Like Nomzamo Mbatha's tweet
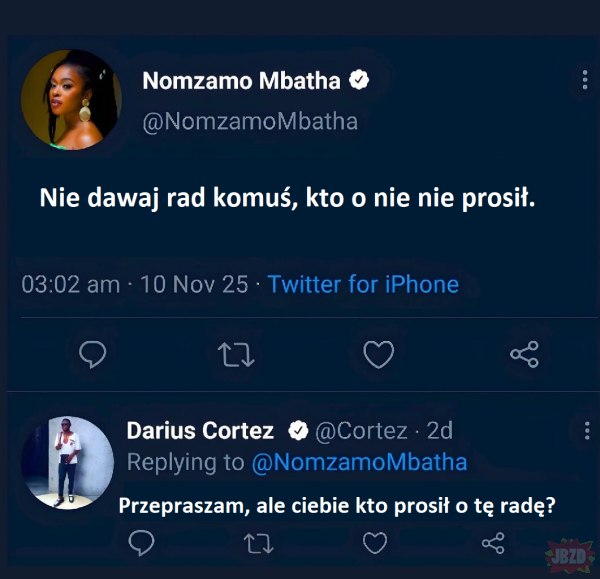This screenshot has width=600, height=579. (x=379, y=353)
